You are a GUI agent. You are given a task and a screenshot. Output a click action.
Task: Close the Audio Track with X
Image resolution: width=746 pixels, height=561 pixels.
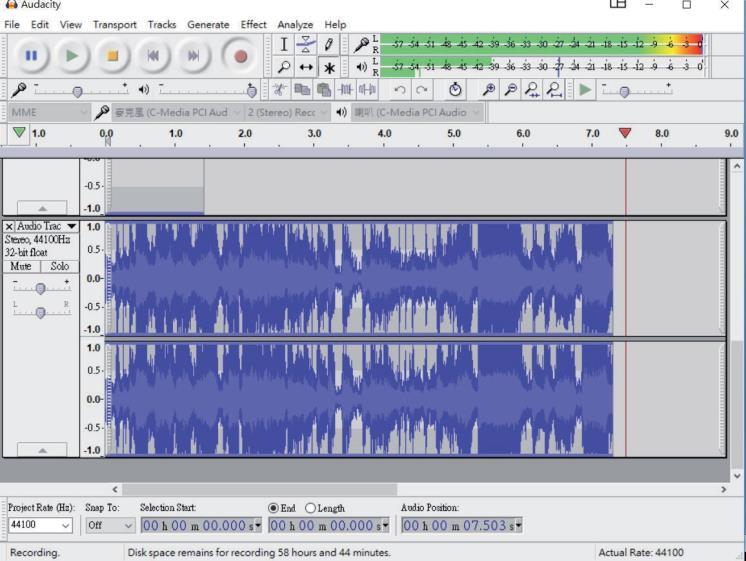[9, 226]
